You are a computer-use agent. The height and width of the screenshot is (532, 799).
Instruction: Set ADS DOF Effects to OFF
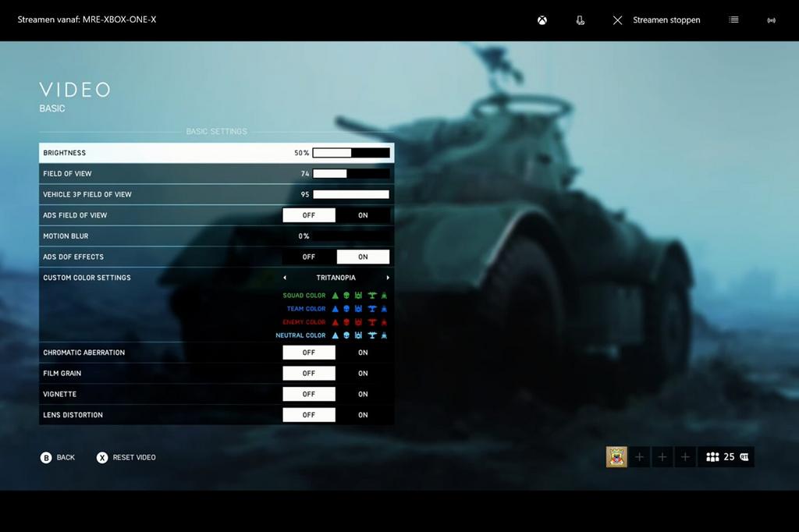coord(309,257)
